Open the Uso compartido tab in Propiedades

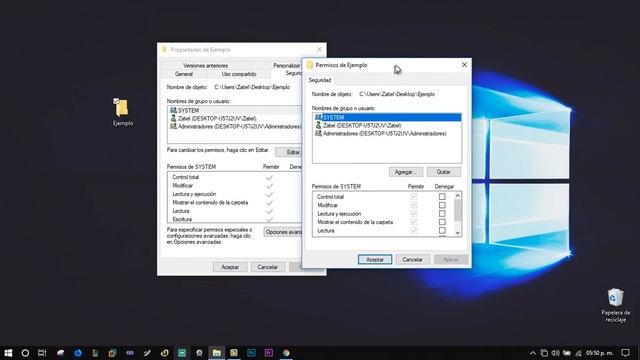coord(239,74)
